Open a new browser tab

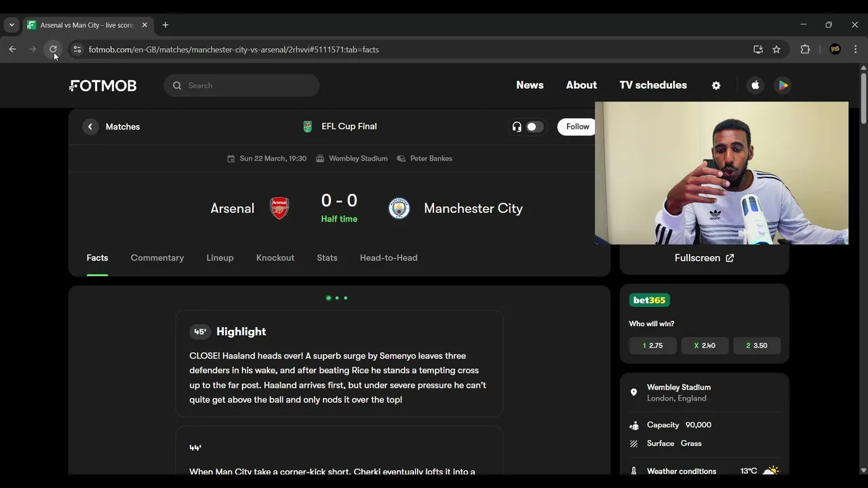point(165,25)
